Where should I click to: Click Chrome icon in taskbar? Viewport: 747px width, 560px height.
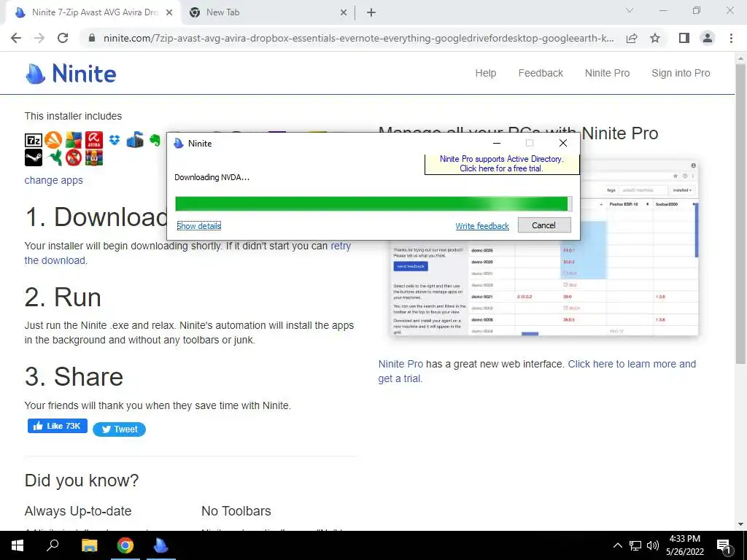[x=125, y=545]
